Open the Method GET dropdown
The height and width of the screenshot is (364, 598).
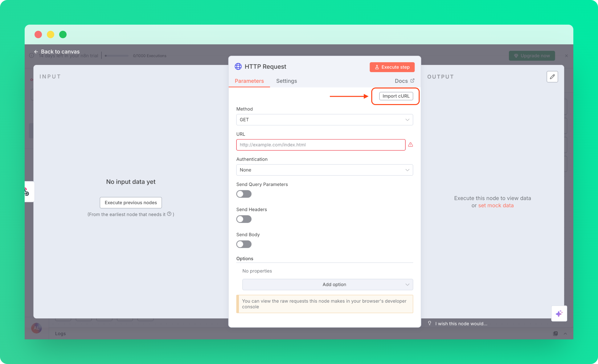click(324, 120)
